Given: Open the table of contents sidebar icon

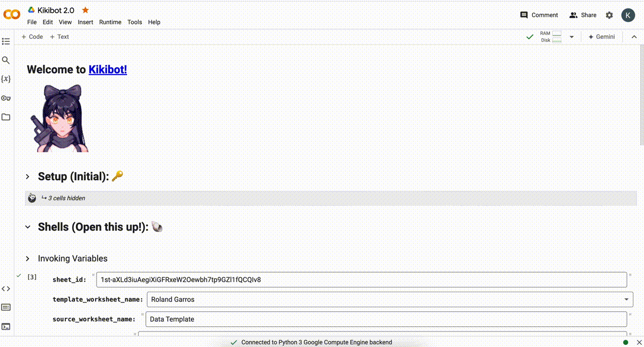Looking at the screenshot, I should coord(6,41).
